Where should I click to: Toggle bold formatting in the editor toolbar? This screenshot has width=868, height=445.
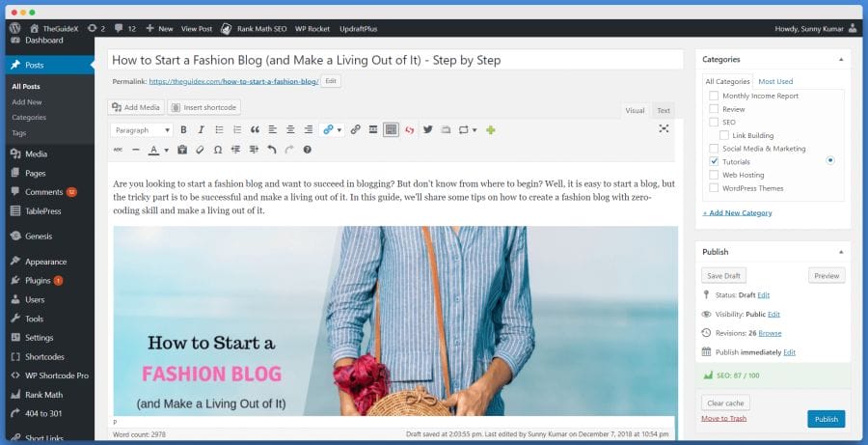tap(183, 129)
